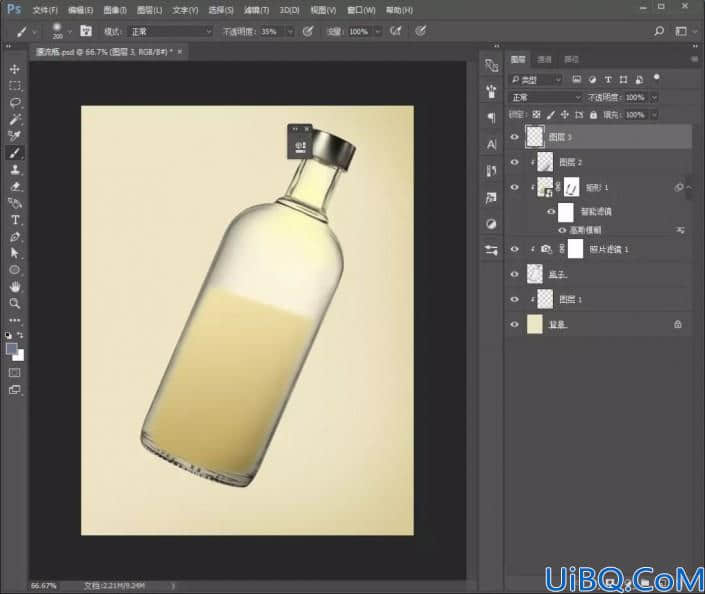Open the Character 'A' panel icon
Screen dimensions: 705x594
491,144
